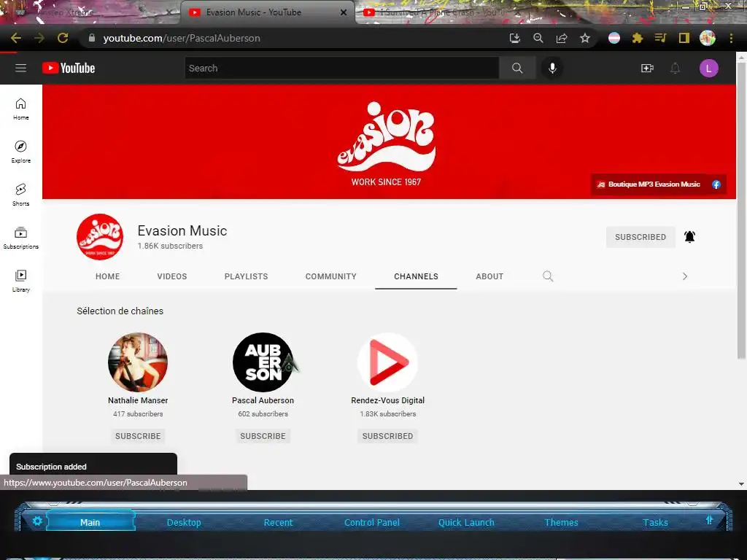This screenshot has height=560, width=747.
Task: Open the Chrome three-dot menu
Action: pyautogui.click(x=731, y=38)
